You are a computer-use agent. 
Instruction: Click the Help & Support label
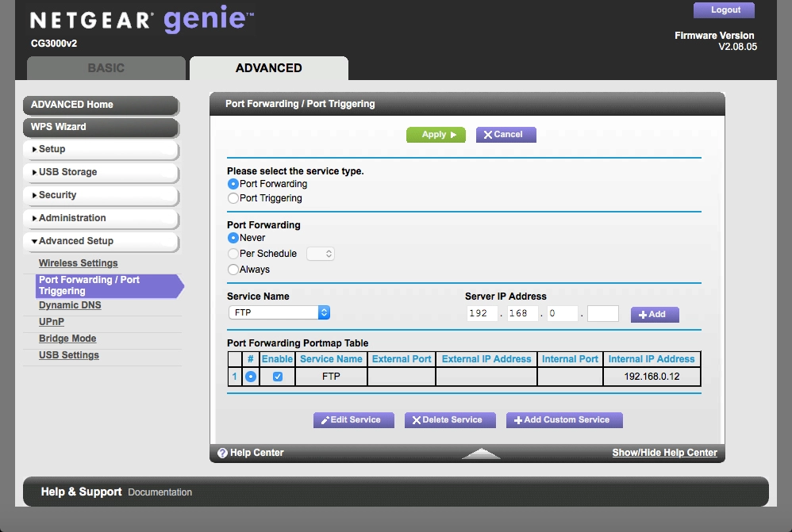[81, 492]
